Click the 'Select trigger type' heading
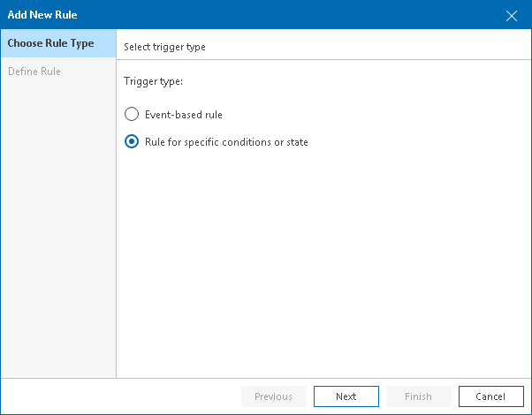The height and width of the screenshot is (415, 532). point(164,46)
